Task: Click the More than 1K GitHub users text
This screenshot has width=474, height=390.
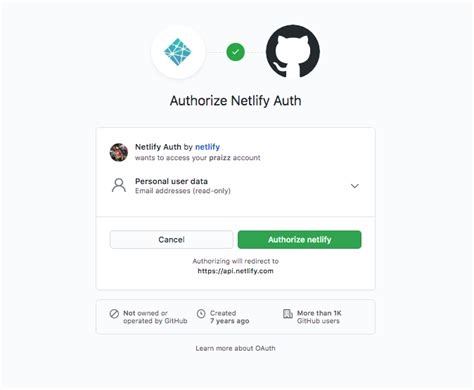Action: point(319,317)
